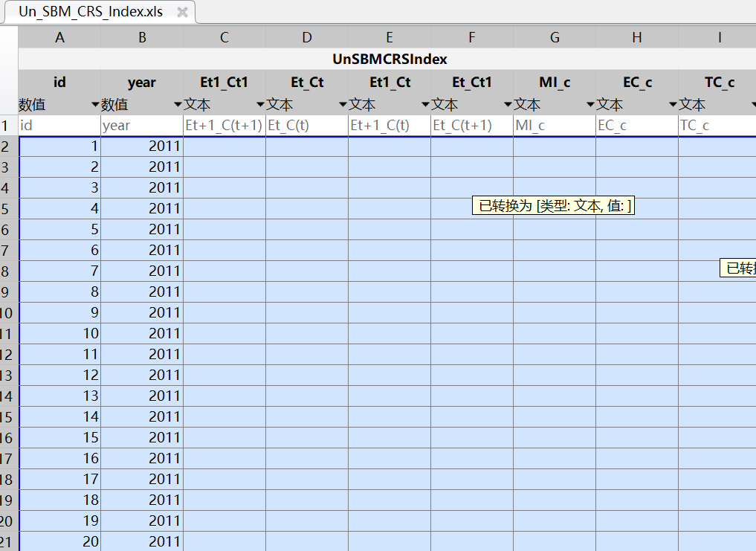
Task: Click row 1 cell with text 'year'
Action: click(x=142, y=126)
